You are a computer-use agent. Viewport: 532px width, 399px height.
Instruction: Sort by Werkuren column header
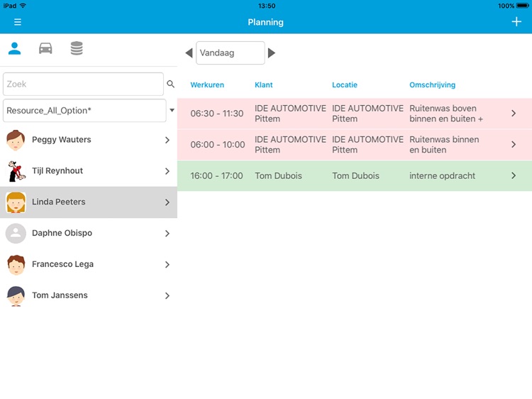(x=207, y=85)
